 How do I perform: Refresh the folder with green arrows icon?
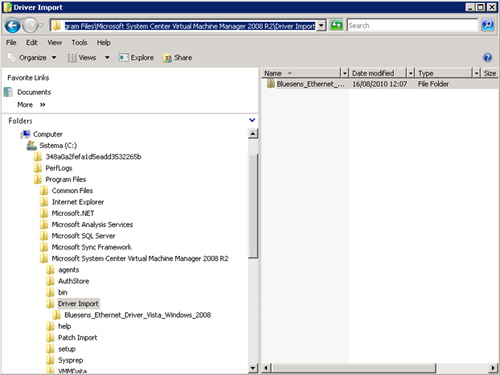(x=337, y=25)
